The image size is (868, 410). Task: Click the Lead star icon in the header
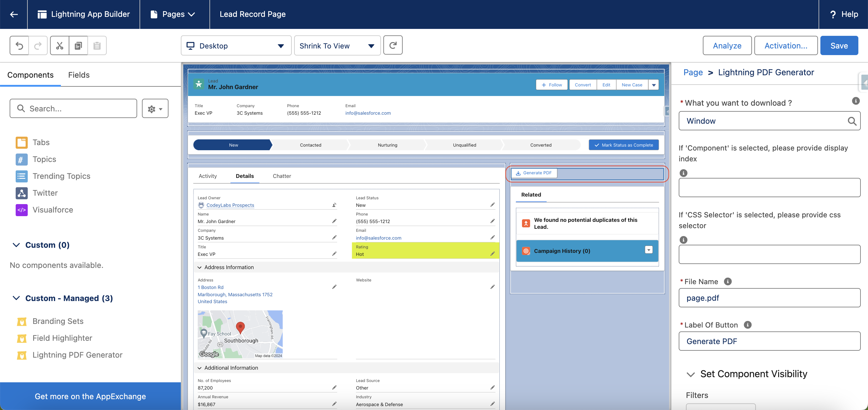pyautogui.click(x=199, y=84)
